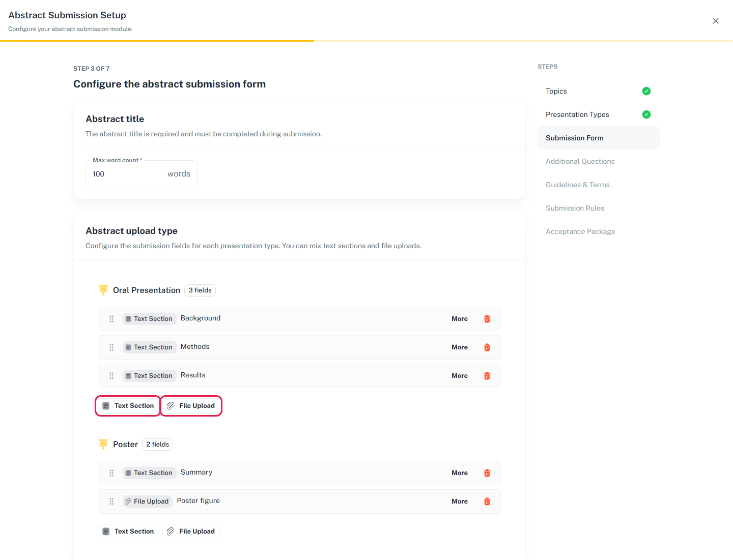The width and height of the screenshot is (733, 560).
Task: Click the Poster figure field label
Action: tap(199, 501)
